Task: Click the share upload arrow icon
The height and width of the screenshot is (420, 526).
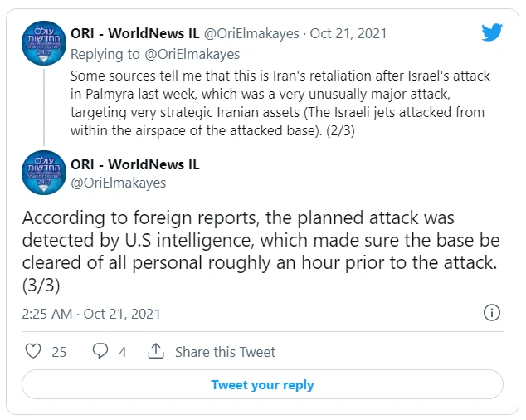Action: click(x=155, y=351)
